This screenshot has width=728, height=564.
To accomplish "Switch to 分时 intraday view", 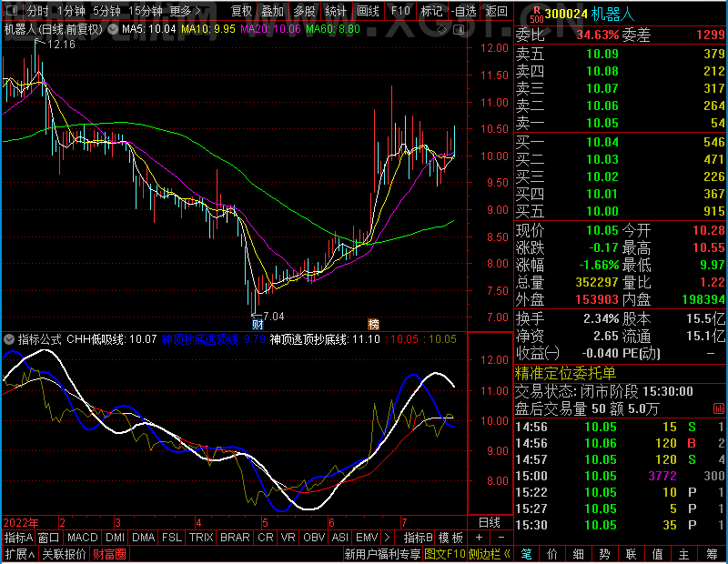I will (x=37, y=11).
